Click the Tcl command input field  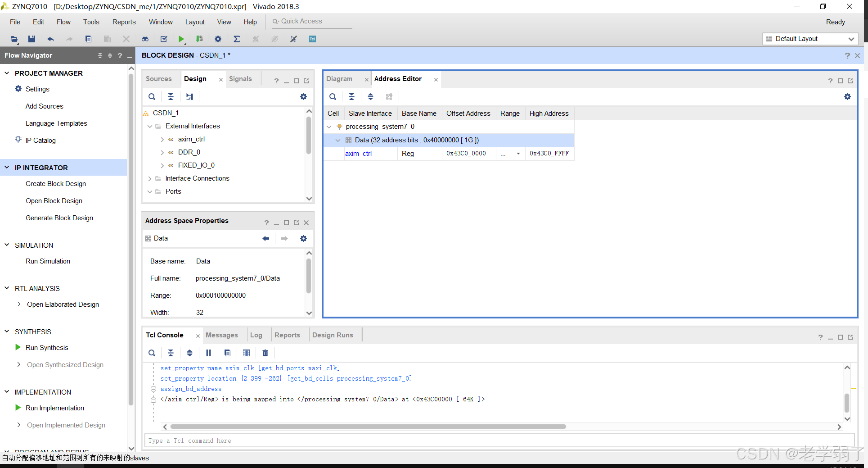(499, 441)
